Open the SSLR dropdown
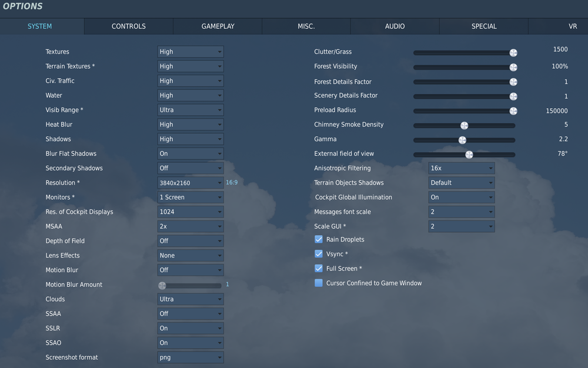Image resolution: width=588 pixels, height=368 pixels. tap(191, 328)
